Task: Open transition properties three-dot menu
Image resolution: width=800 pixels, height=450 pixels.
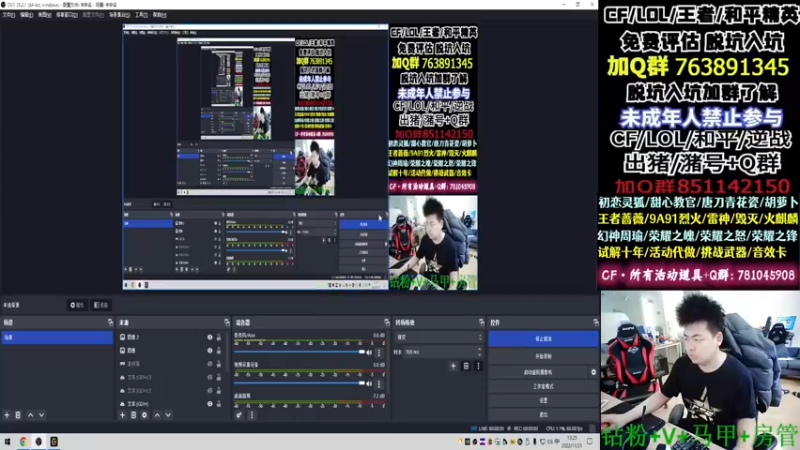Action: 478,366
